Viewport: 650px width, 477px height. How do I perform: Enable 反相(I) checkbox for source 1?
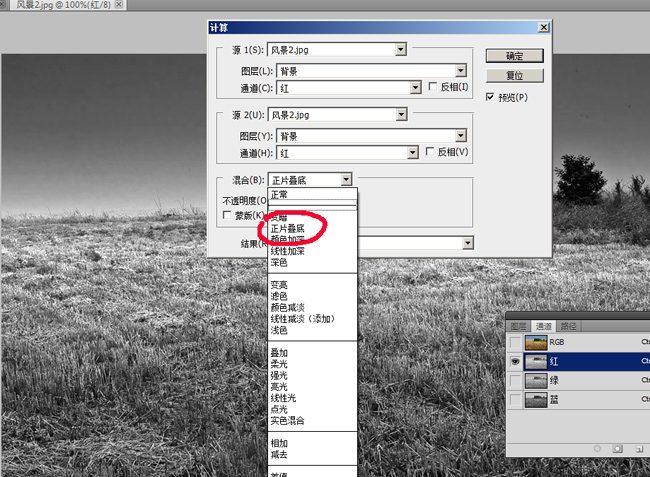(x=431, y=88)
